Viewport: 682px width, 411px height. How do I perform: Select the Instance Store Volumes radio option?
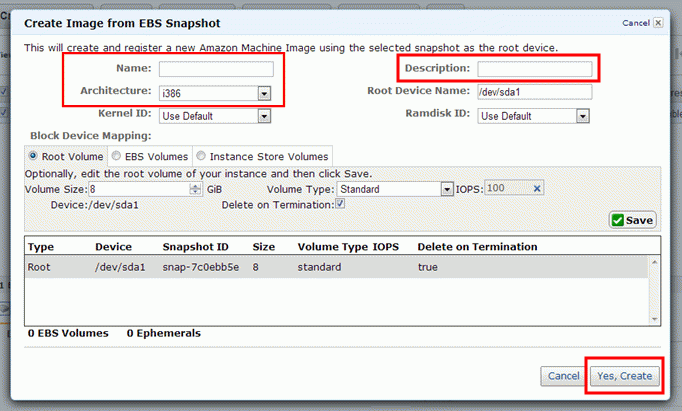coord(201,156)
